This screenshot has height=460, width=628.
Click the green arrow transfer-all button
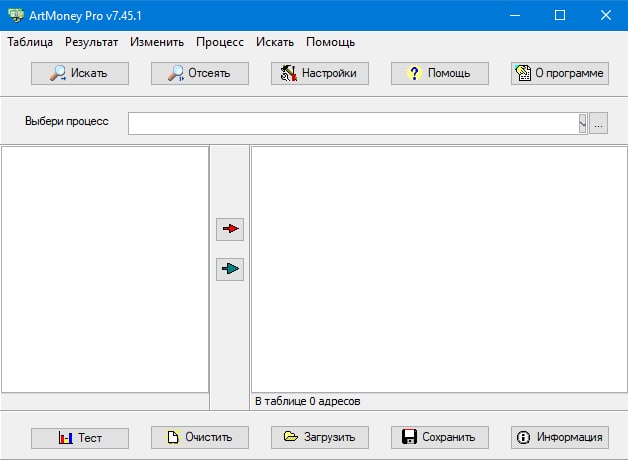coord(230,269)
